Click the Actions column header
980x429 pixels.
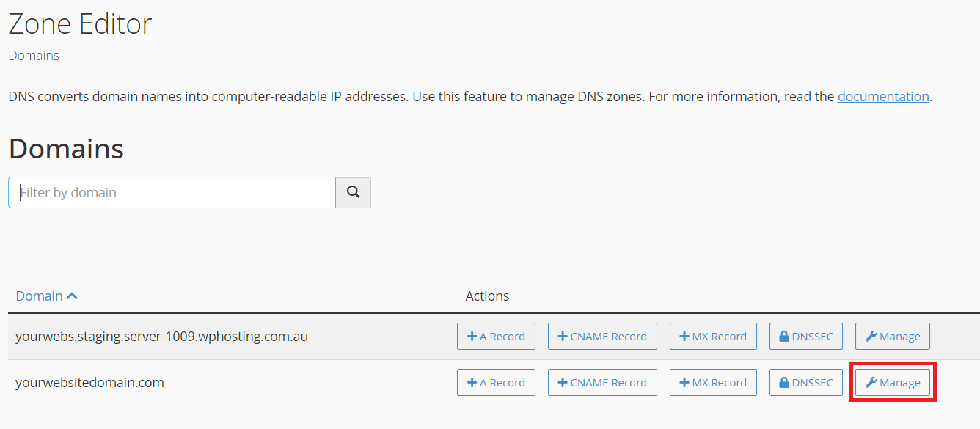click(x=487, y=296)
